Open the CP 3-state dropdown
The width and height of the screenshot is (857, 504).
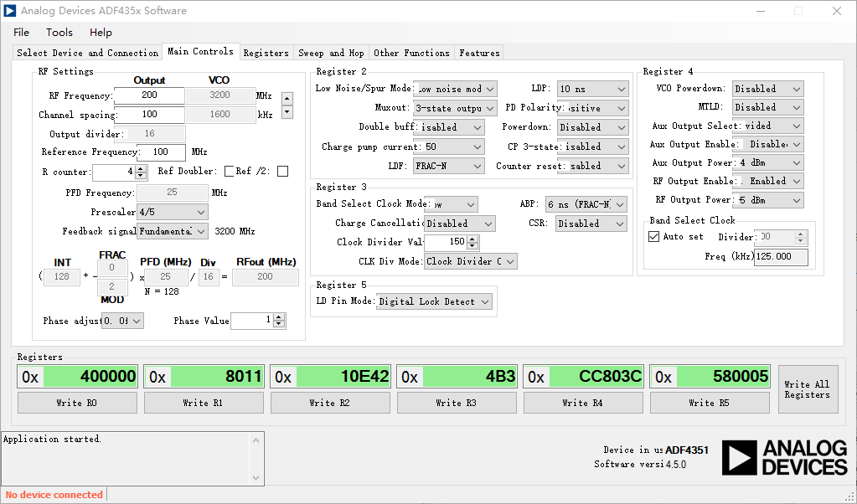point(595,147)
